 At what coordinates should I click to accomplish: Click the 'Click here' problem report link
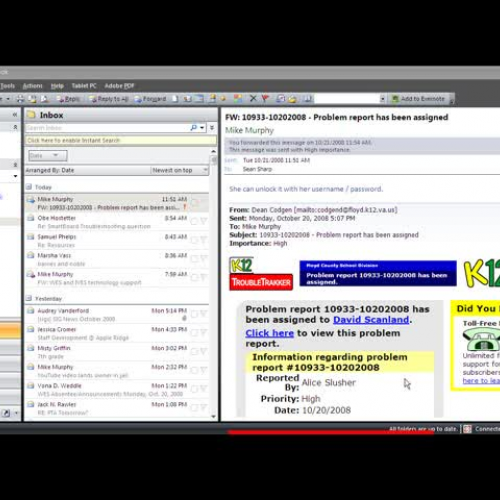(x=269, y=333)
